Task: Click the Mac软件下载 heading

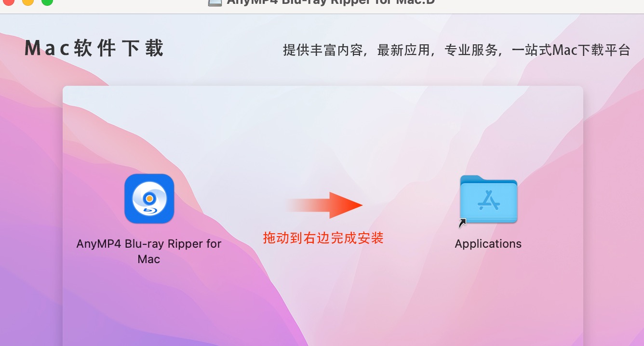Action: [x=94, y=49]
